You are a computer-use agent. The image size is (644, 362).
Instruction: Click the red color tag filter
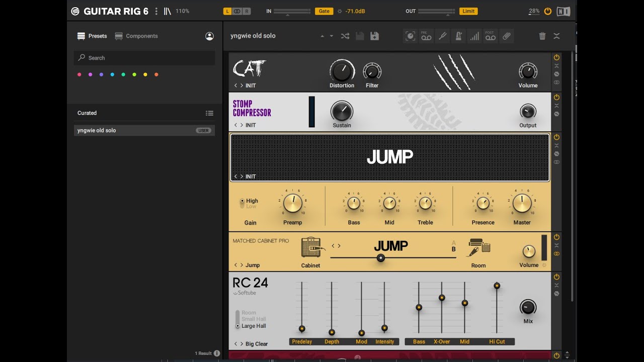(79, 74)
